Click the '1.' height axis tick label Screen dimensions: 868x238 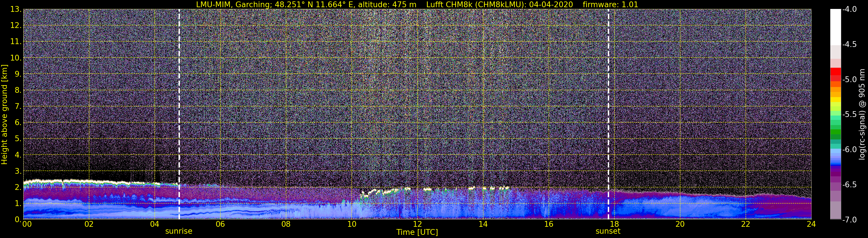tap(18, 204)
